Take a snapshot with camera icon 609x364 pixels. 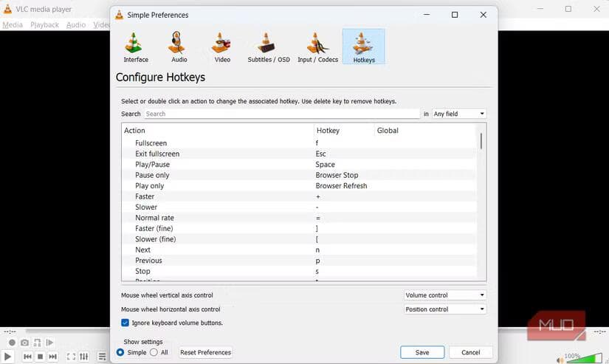coord(24,343)
